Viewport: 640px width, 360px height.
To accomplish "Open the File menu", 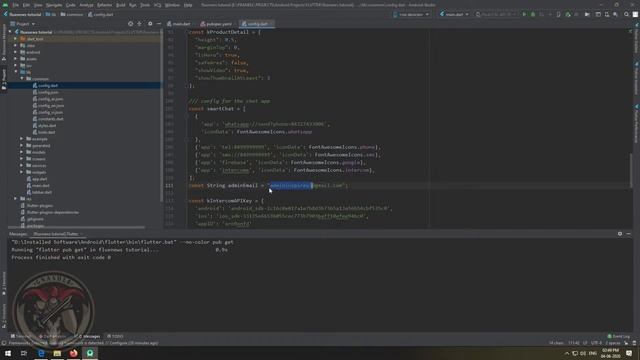I will click(x=16, y=5).
